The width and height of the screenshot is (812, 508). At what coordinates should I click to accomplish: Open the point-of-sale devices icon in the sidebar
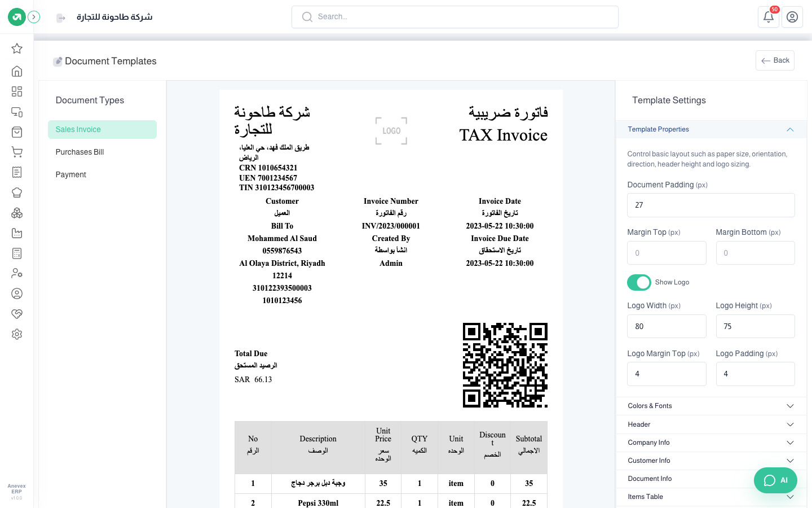point(17,112)
